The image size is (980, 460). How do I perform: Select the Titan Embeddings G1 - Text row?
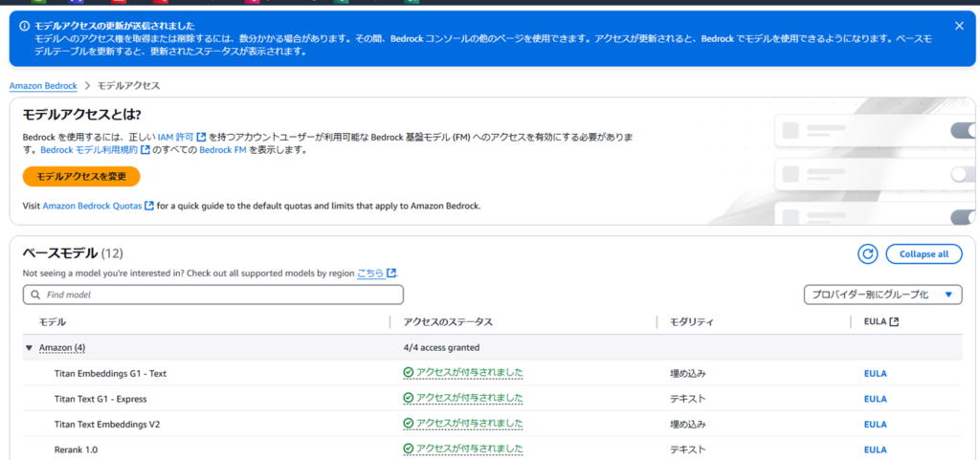(x=493, y=373)
